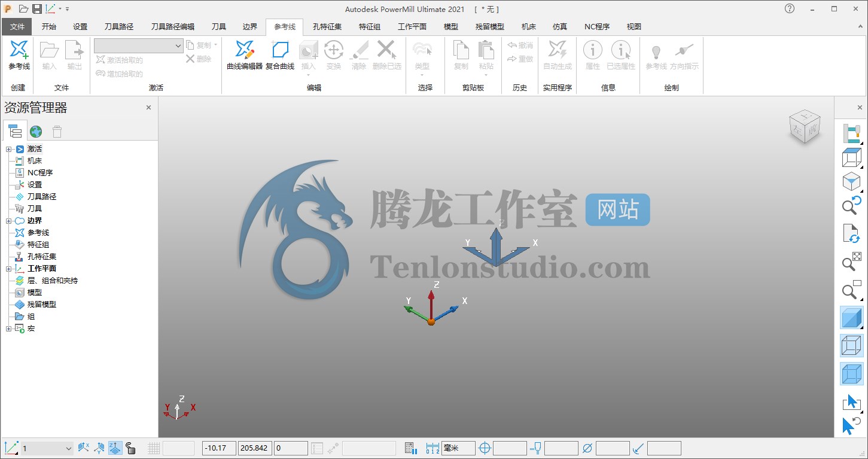Click the zoom with rotate arrow icon
This screenshot has height=459, width=868.
[851, 205]
